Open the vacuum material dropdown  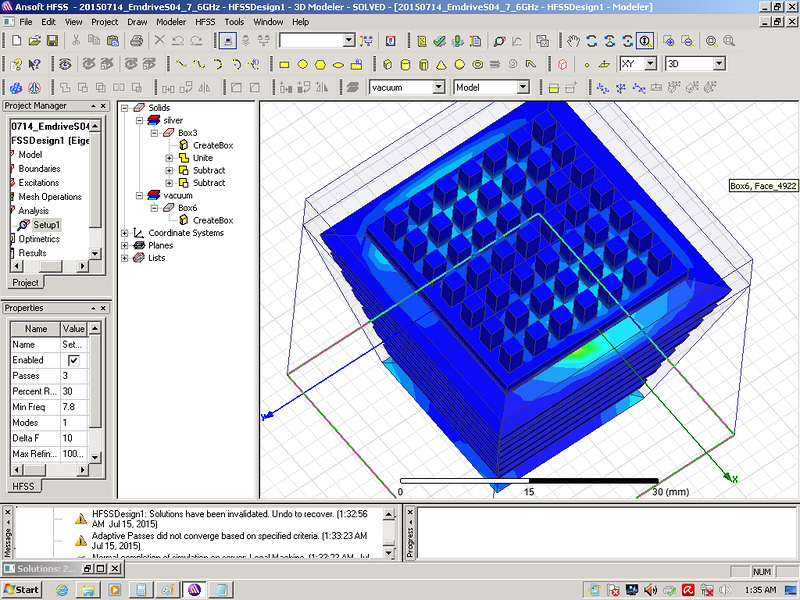click(x=438, y=88)
